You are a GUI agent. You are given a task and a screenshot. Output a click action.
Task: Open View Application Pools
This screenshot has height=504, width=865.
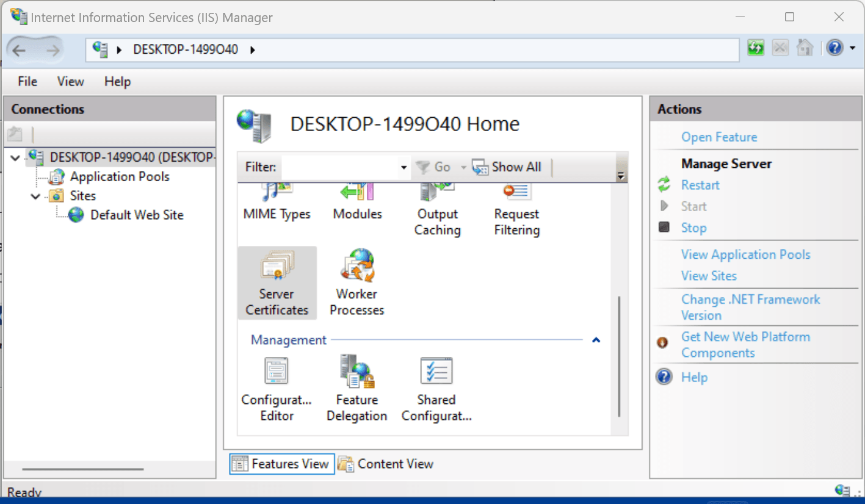tap(745, 254)
